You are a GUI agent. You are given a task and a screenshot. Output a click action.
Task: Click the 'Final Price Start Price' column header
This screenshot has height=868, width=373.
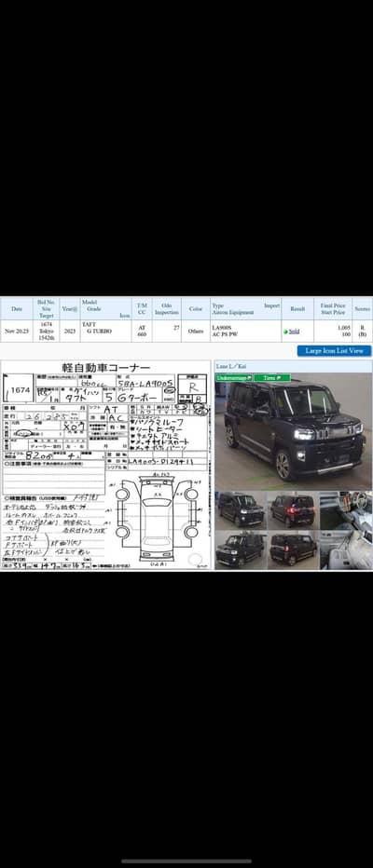[332, 309]
